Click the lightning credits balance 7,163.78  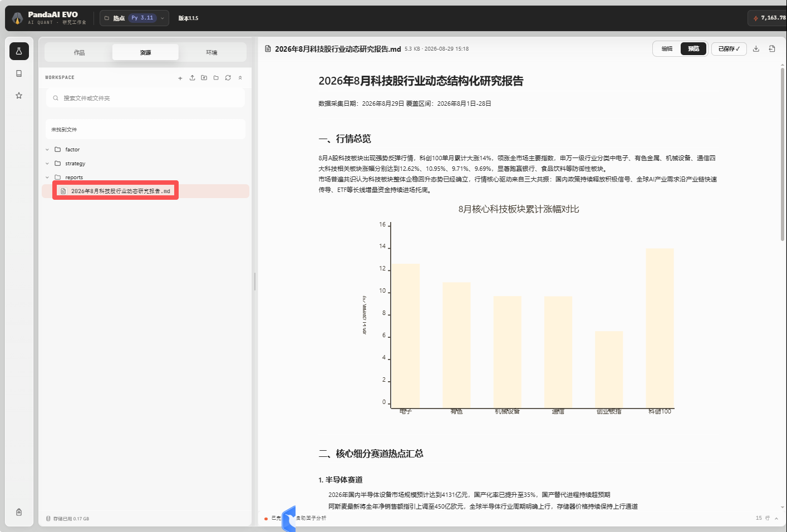pos(769,18)
